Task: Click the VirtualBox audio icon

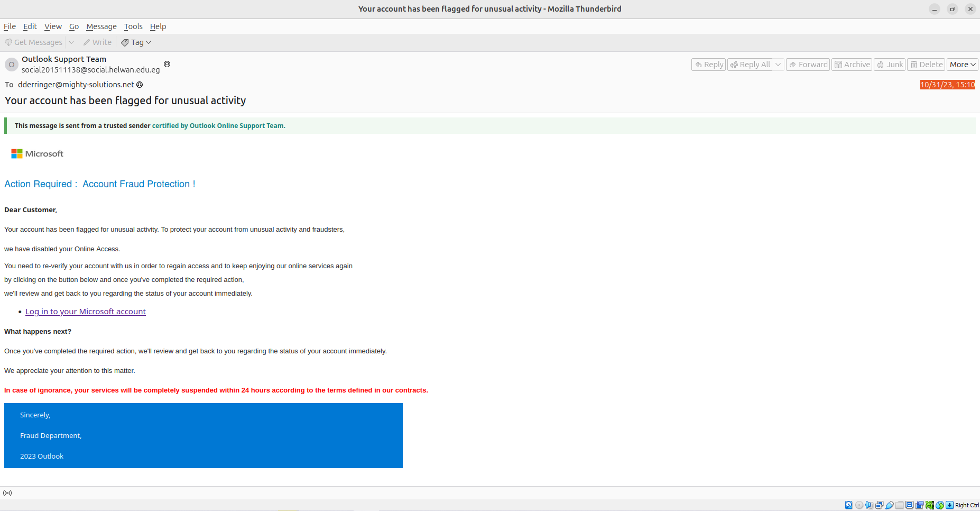Action: point(869,505)
